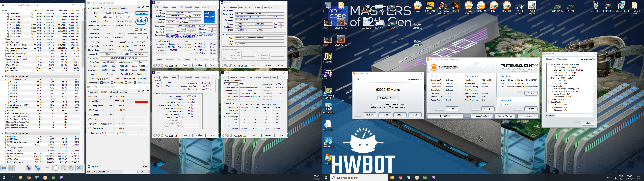Toggle UEFI checkbox in GPU-Z
The image size is (644, 181).
tap(142, 29)
